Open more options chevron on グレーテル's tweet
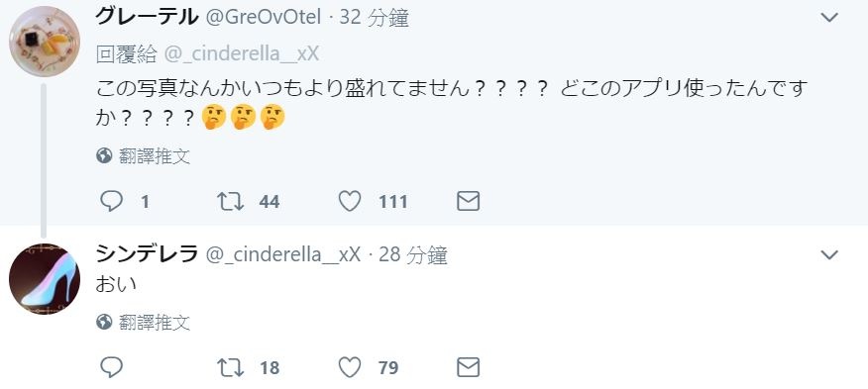Image resolution: width=868 pixels, height=389 pixels. coord(829,18)
